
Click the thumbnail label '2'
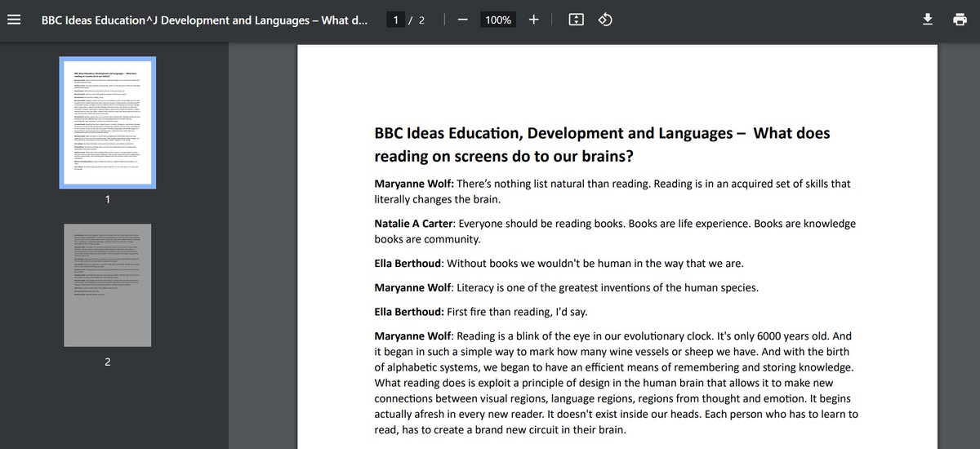pos(108,361)
